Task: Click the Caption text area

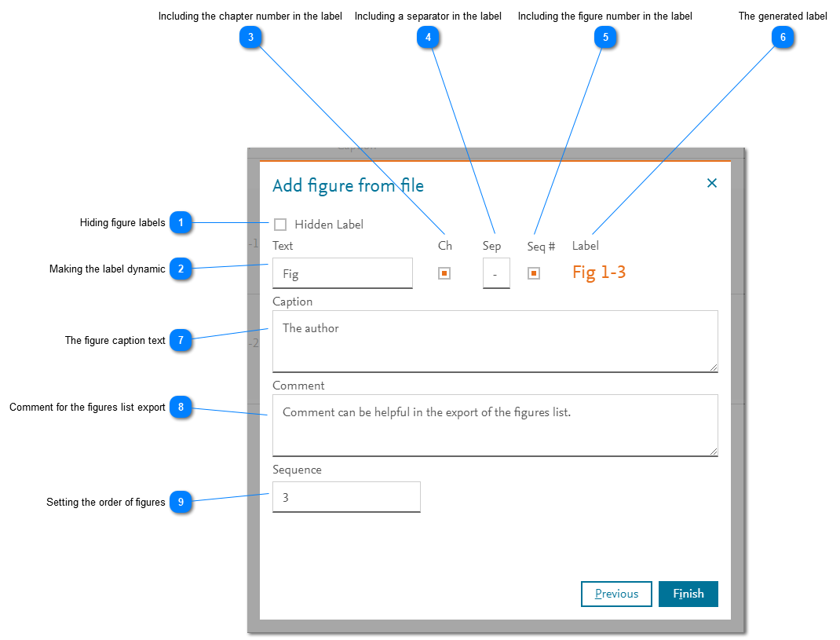Action: tap(495, 342)
